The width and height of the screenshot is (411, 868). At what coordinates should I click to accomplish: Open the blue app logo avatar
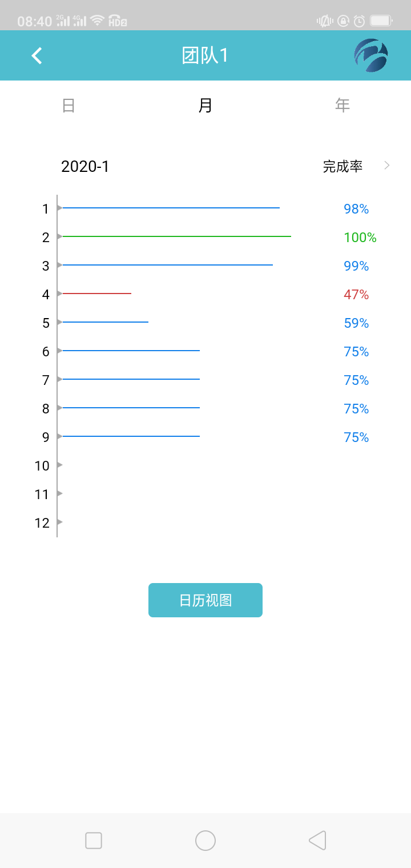(371, 55)
